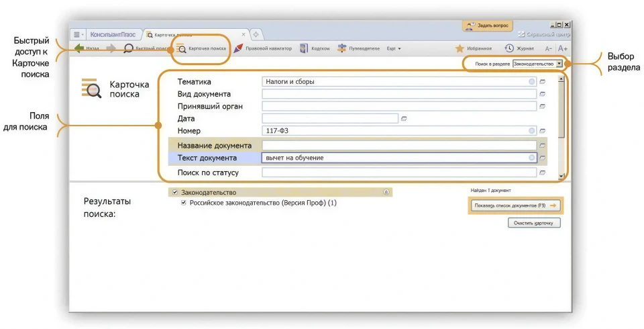644x329 pixels.
Task: Open the Дата picker icon
Action: [404, 119]
